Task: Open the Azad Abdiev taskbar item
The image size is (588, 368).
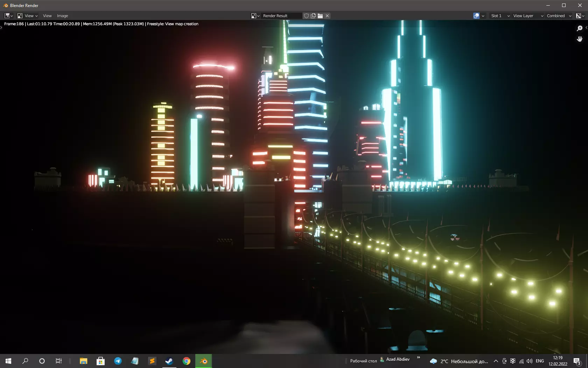Action: pos(395,359)
